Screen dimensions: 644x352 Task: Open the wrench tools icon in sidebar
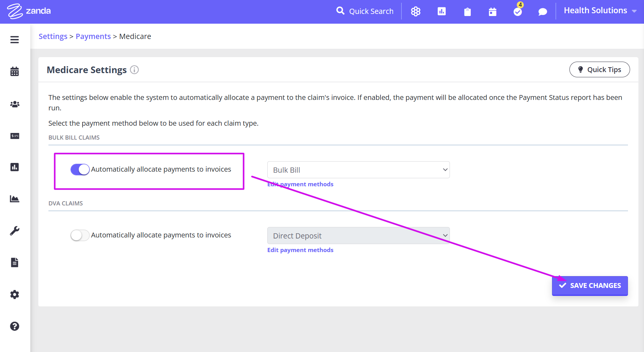[x=15, y=230]
